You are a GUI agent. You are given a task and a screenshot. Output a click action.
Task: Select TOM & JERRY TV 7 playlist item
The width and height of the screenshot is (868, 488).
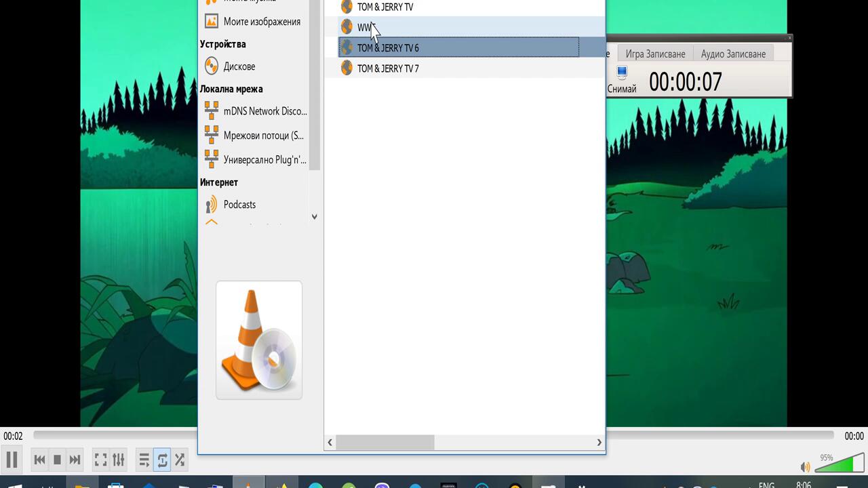point(388,68)
